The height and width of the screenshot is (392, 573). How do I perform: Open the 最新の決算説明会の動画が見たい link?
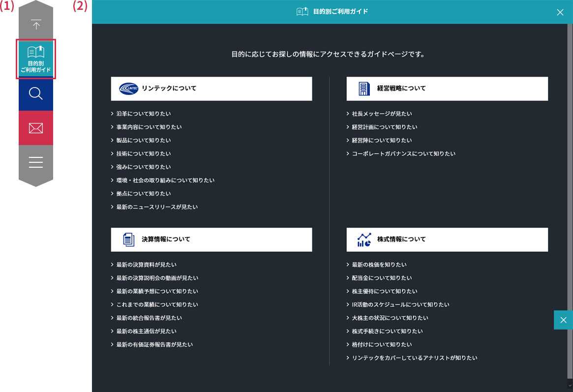(155, 277)
